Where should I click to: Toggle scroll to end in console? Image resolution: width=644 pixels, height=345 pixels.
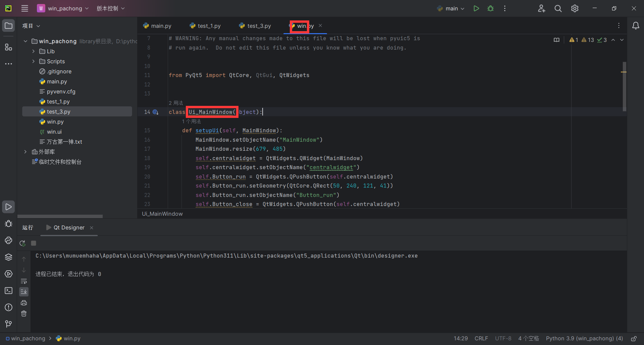click(24, 292)
